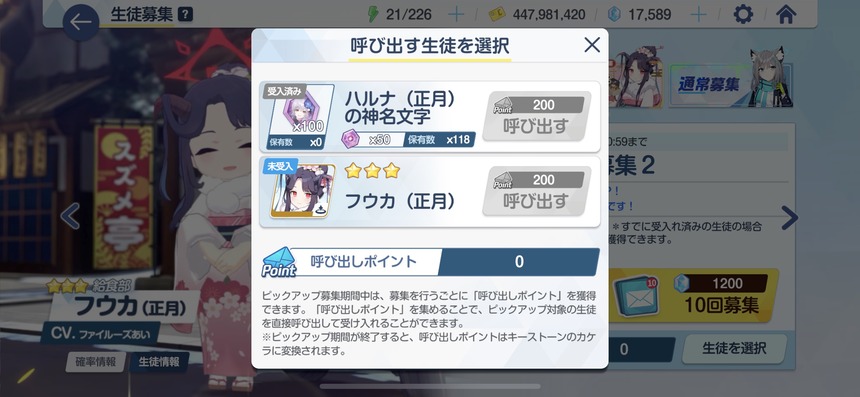Tap the 10回募集 recruit button
Screen dimensions: 860x397
[720, 296]
